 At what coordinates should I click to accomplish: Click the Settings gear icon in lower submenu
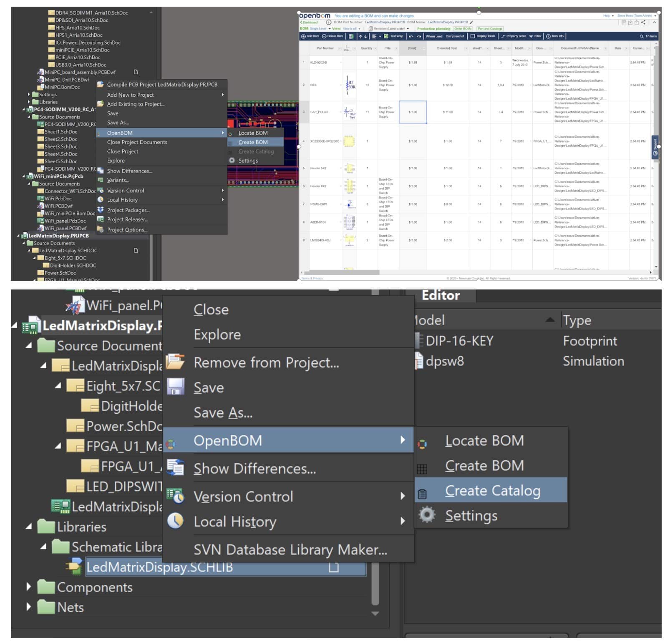pos(427,515)
